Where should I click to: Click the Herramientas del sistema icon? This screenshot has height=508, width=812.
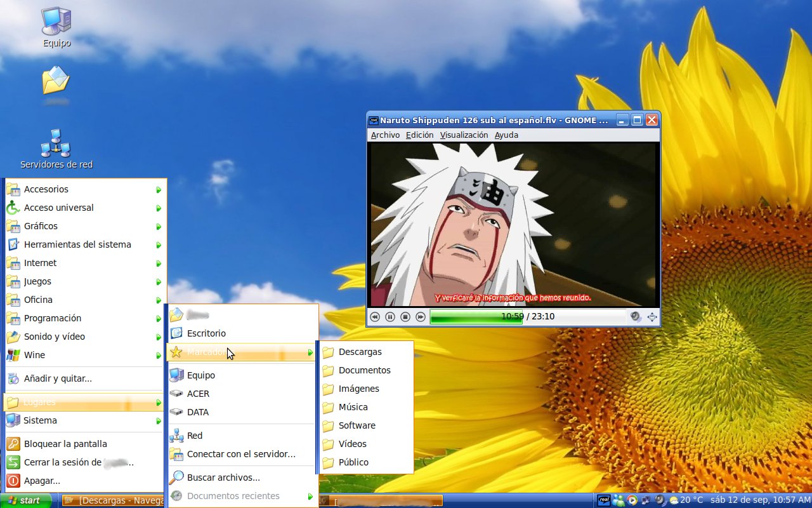click(13, 244)
